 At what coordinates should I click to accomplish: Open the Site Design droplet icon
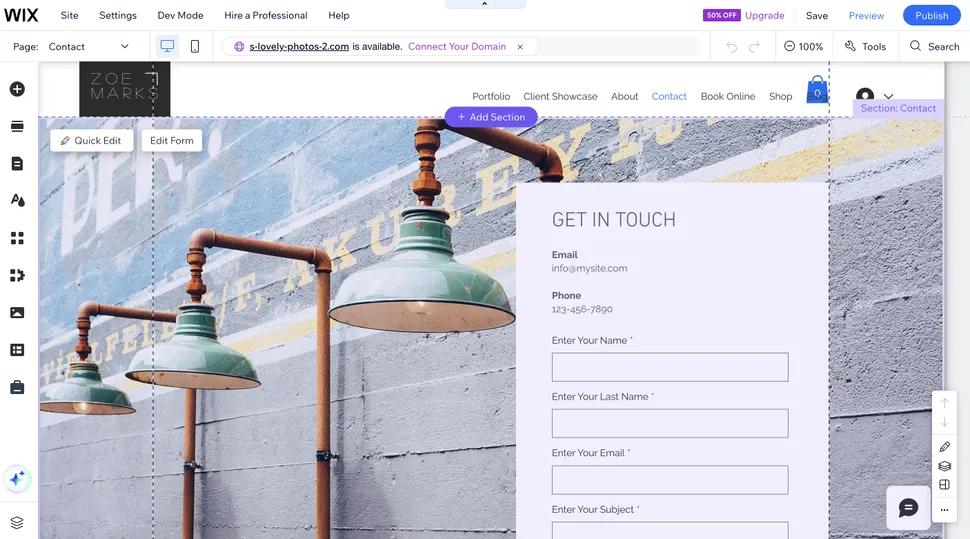pyautogui.click(x=17, y=200)
